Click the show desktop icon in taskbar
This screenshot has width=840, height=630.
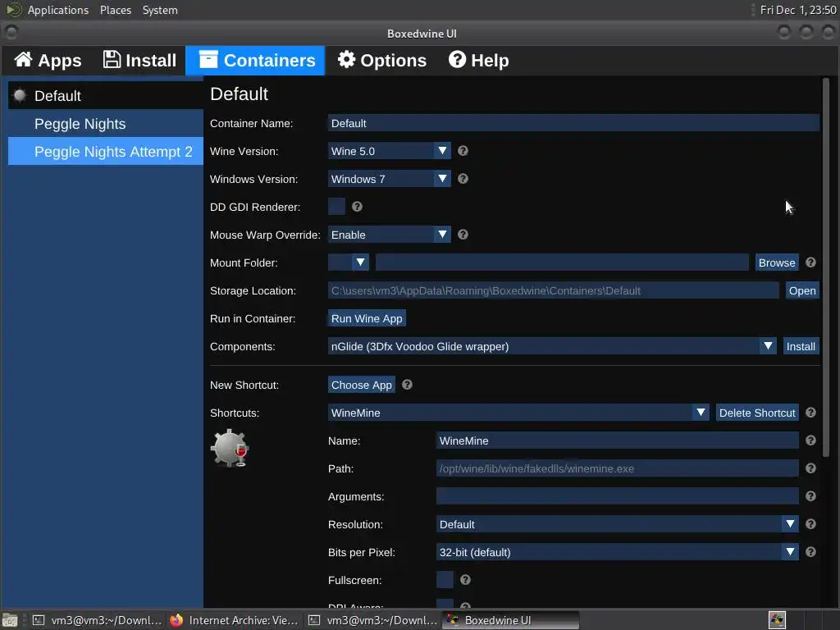pos(10,620)
